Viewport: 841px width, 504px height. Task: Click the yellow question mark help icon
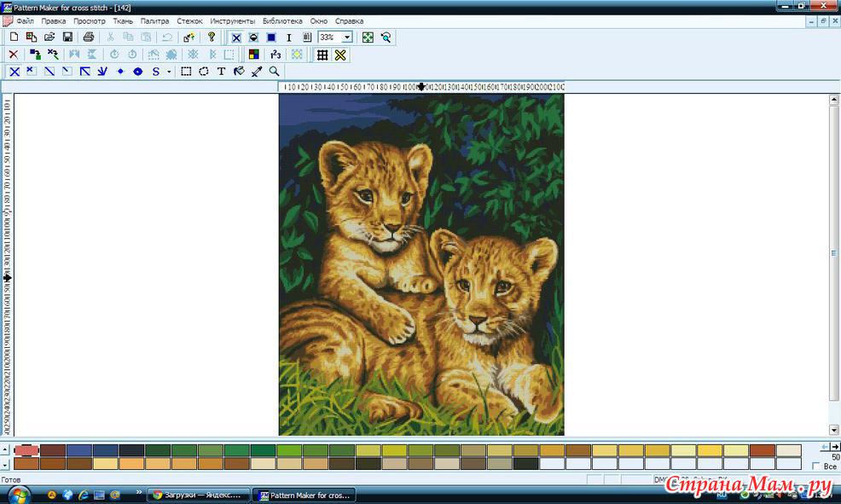[x=212, y=37]
